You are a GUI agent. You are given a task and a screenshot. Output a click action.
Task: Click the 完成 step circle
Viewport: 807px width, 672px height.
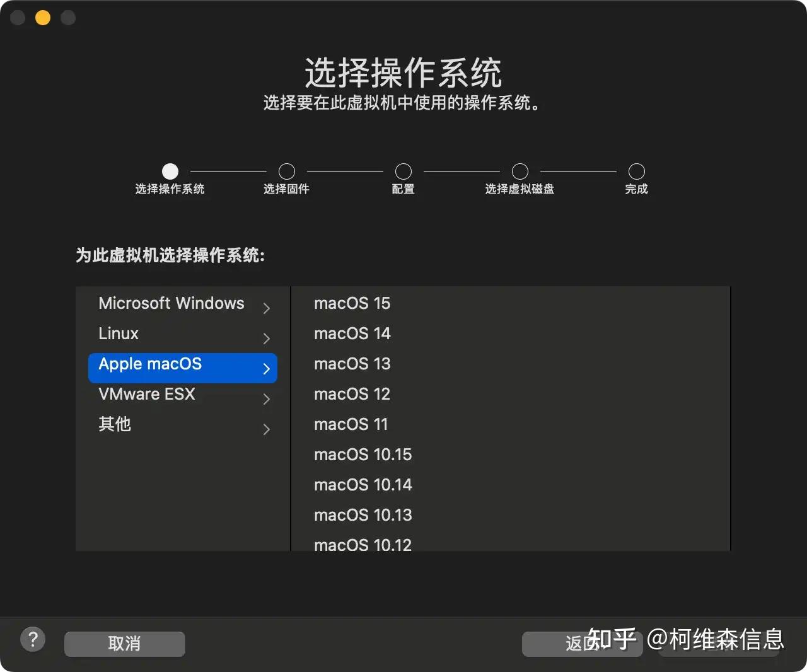click(x=636, y=170)
